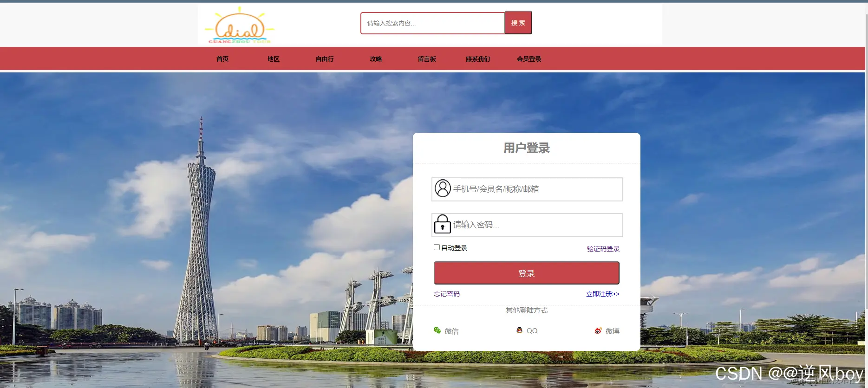The height and width of the screenshot is (388, 868).
Task: Open the 验证码登录 link
Action: (603, 249)
